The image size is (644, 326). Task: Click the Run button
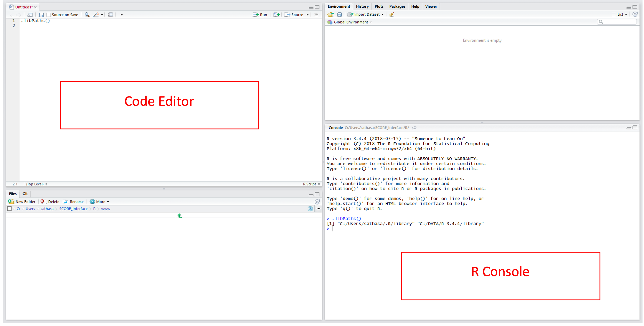point(260,15)
